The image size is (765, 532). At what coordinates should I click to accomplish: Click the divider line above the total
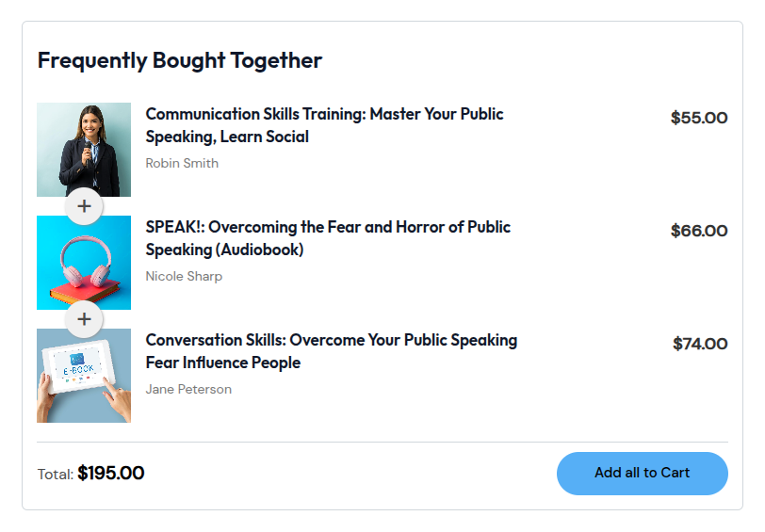point(382,442)
